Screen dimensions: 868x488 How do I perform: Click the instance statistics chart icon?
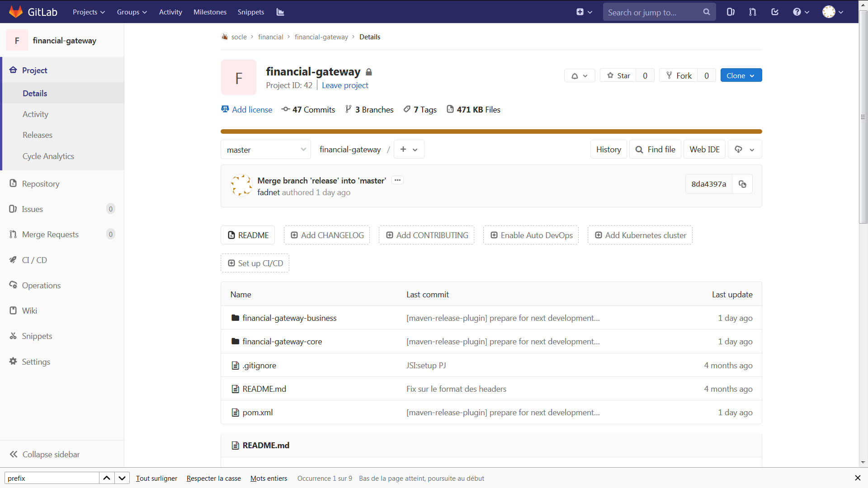pyautogui.click(x=280, y=12)
